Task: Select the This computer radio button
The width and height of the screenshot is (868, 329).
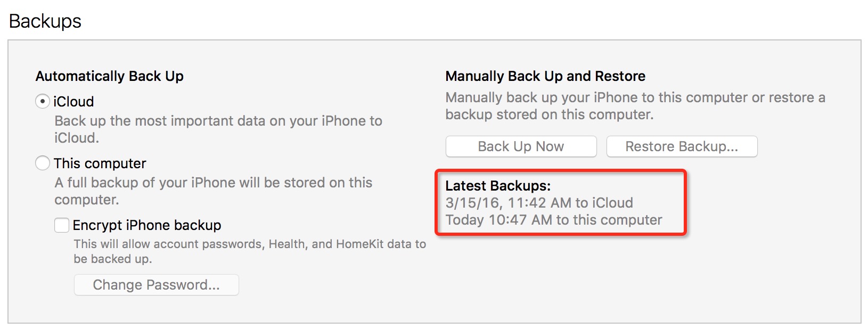Action: point(43,163)
